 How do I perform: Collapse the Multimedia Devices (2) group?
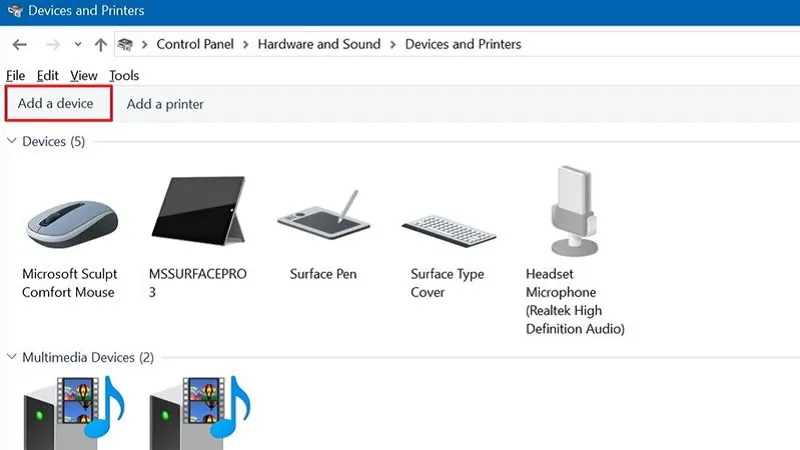pyautogui.click(x=12, y=357)
